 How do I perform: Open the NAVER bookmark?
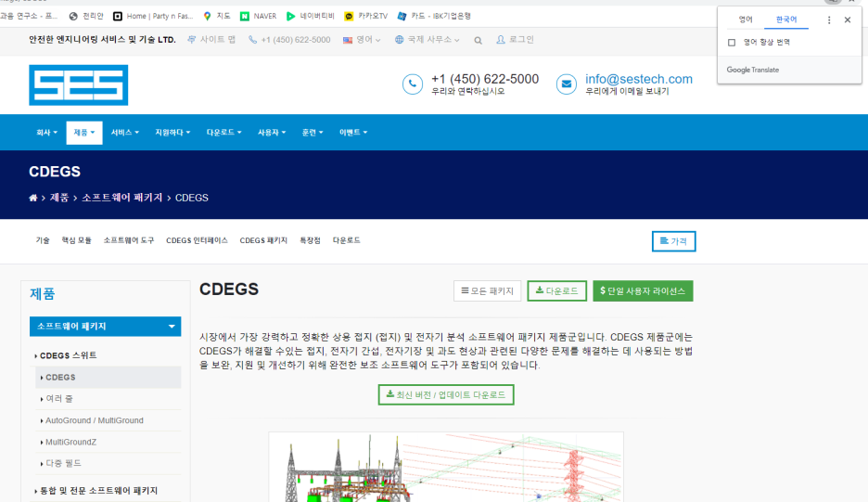pyautogui.click(x=258, y=16)
